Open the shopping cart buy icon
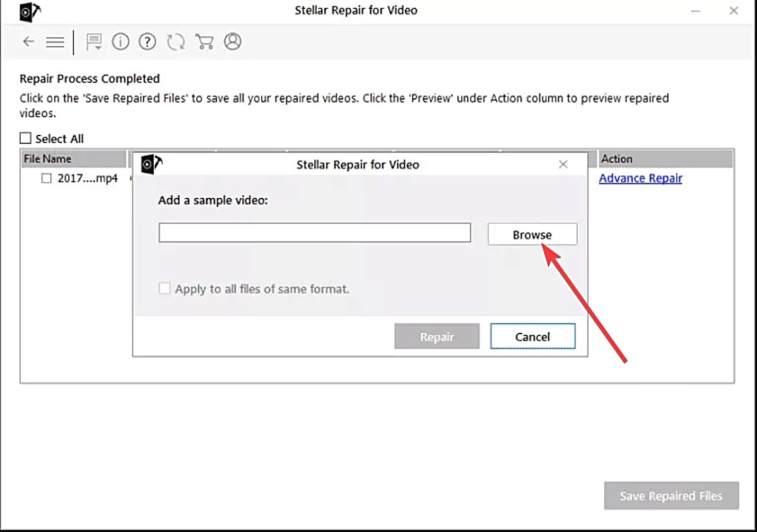Screen dimensions: 757x532 click(x=204, y=42)
